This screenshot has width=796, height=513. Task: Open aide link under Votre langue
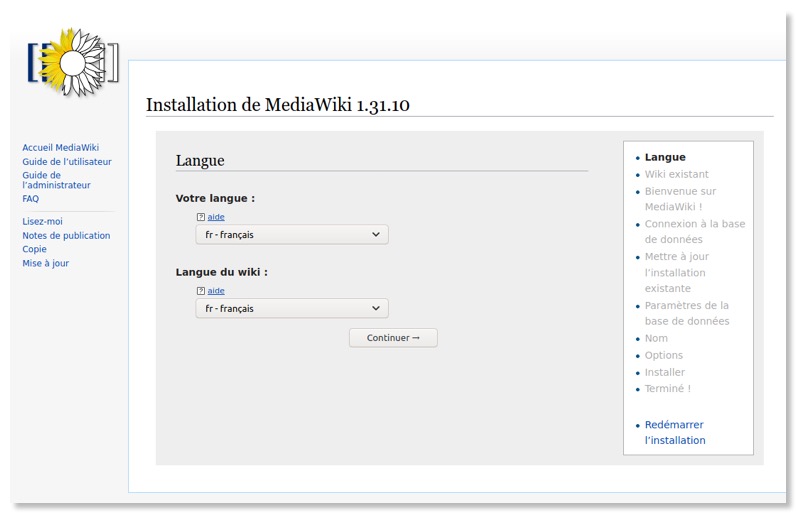point(216,217)
